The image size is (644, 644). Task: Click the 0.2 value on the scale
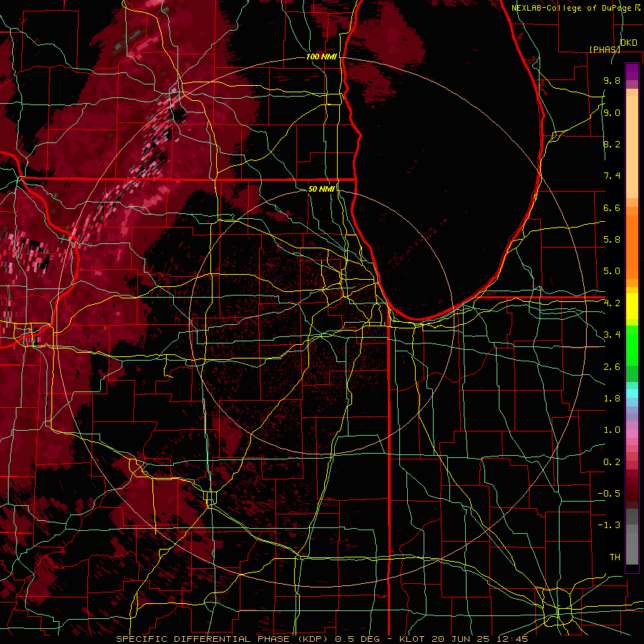(612, 462)
